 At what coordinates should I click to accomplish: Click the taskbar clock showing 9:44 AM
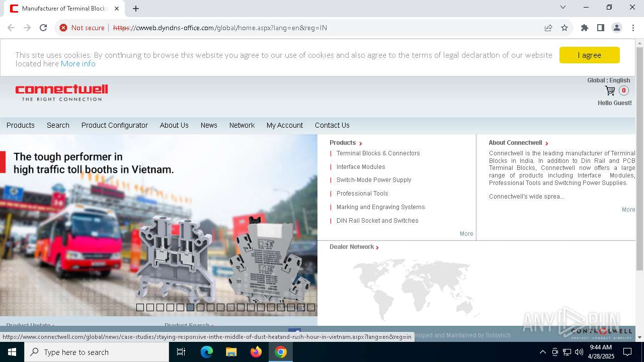pyautogui.click(x=601, y=352)
